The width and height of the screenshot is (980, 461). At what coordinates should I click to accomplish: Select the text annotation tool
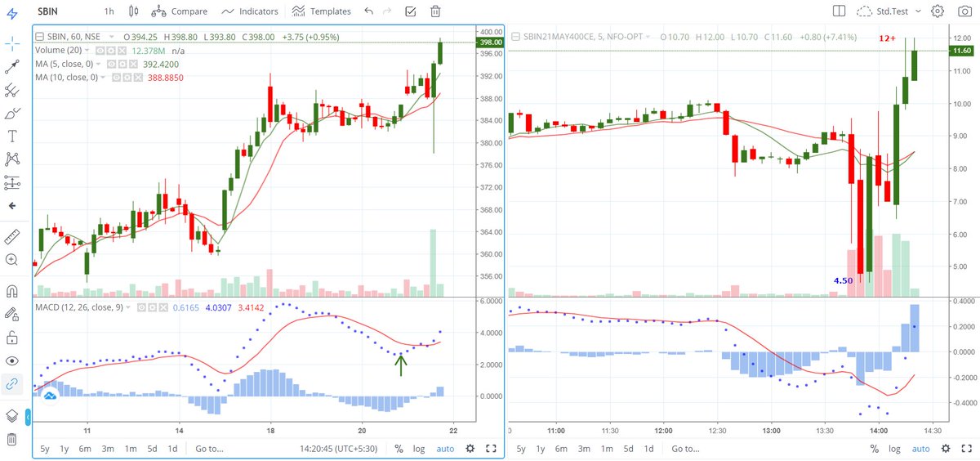[x=11, y=136]
